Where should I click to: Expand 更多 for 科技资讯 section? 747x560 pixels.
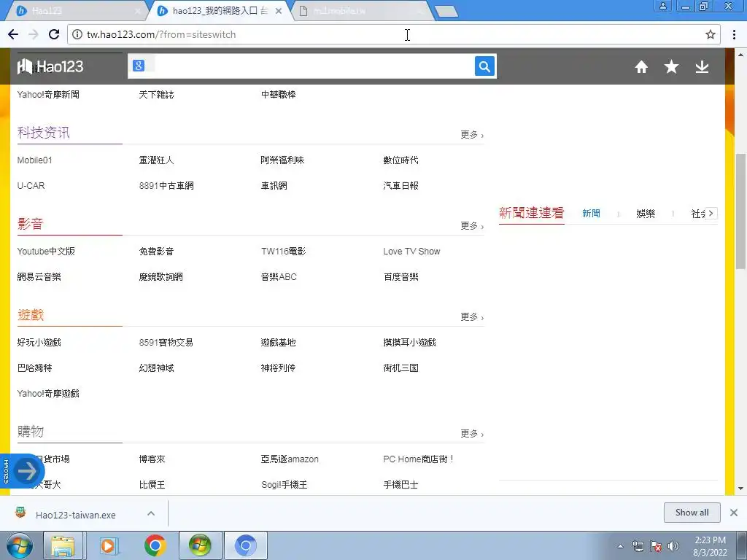click(x=472, y=135)
